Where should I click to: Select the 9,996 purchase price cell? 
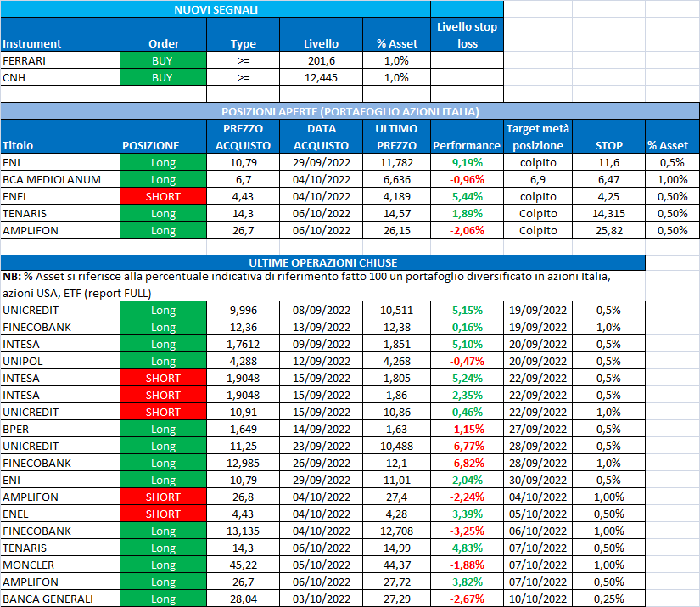244,310
